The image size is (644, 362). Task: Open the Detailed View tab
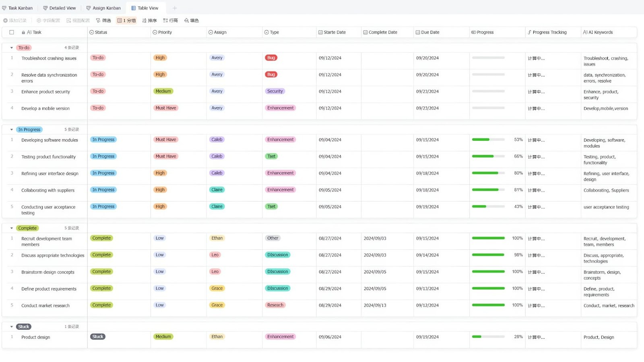(x=59, y=8)
